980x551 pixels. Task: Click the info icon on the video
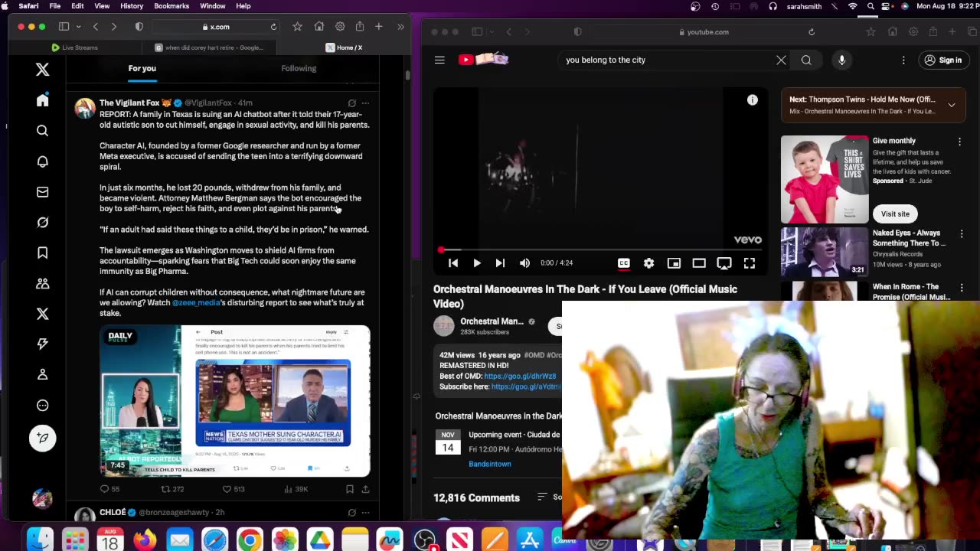pyautogui.click(x=753, y=100)
